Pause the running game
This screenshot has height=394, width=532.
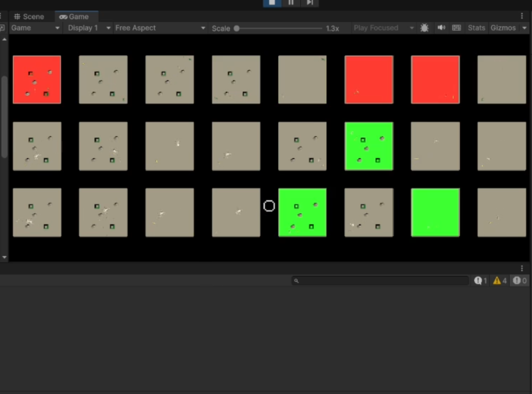(x=291, y=3)
